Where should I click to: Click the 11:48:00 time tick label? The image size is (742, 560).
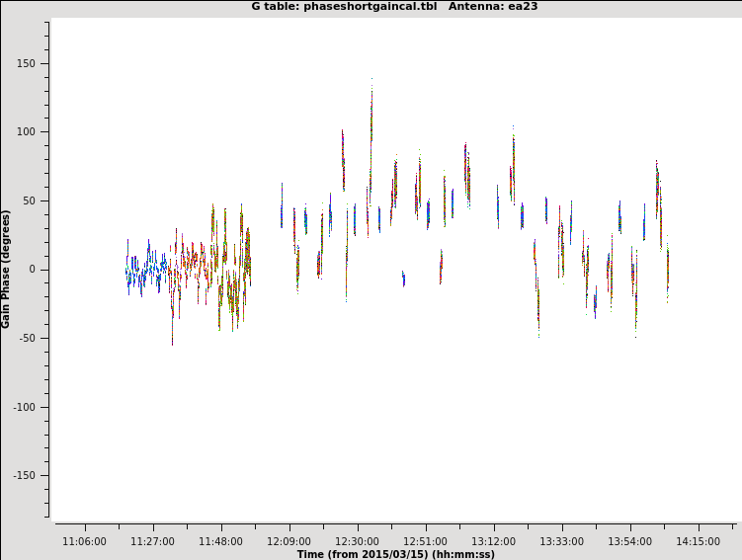coord(220,541)
